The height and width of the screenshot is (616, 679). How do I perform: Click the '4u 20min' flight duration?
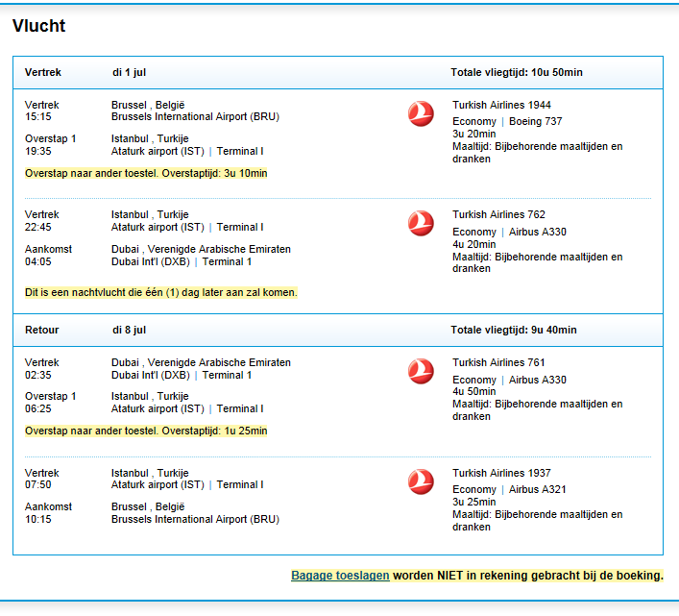tap(473, 244)
